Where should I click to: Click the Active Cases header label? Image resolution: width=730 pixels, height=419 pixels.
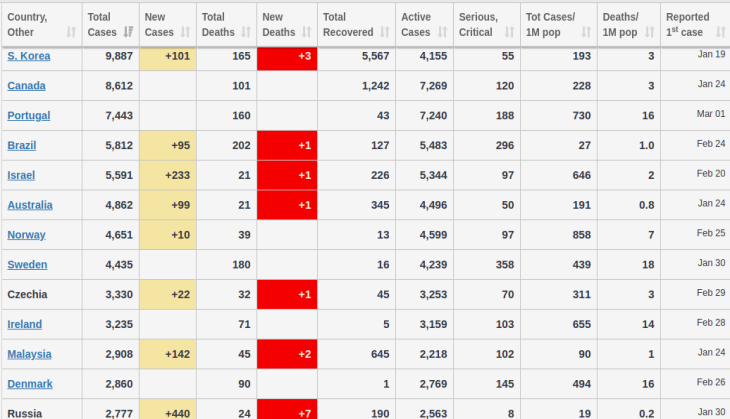[416, 25]
